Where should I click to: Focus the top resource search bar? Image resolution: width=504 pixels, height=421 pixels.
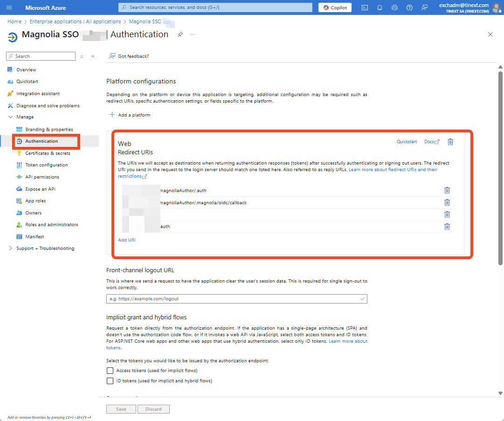click(215, 7)
